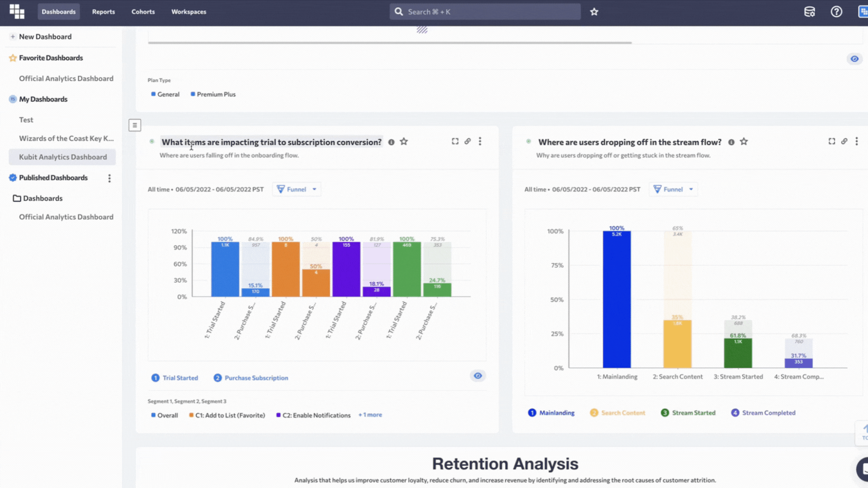Open Published Dashboards kebab menu
Image resolution: width=868 pixels, height=488 pixels.
[x=109, y=178]
